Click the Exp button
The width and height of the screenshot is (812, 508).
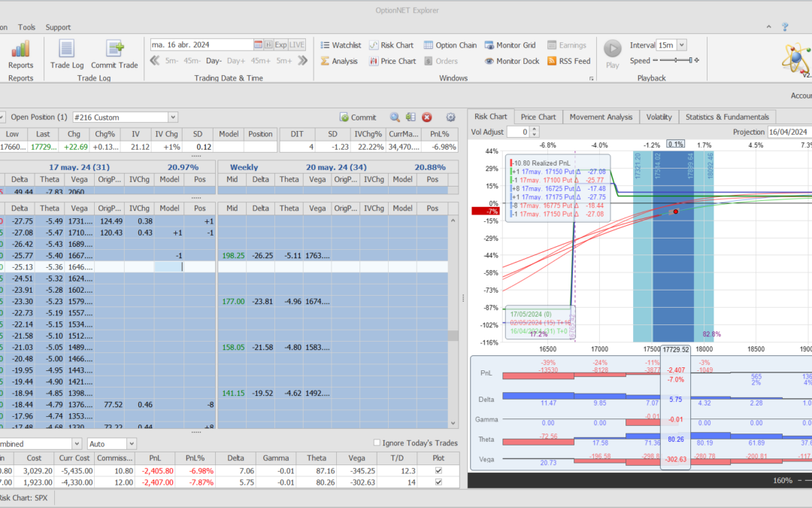(x=280, y=44)
